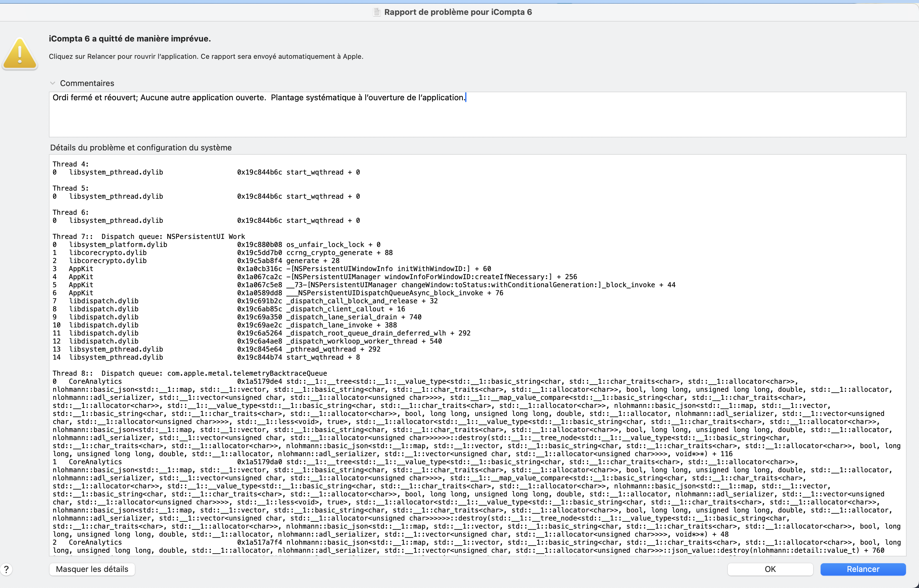Click the document icon in title bar
919x588 pixels.
[x=377, y=12]
